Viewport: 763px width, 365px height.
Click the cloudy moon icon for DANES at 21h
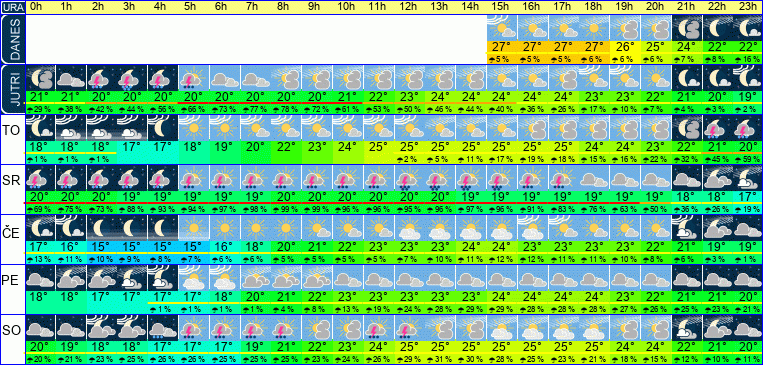pos(687,28)
